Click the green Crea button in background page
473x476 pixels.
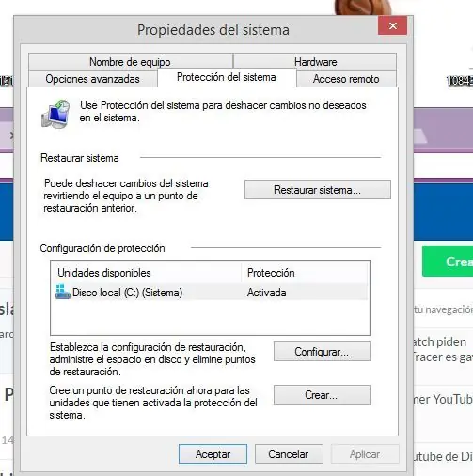coord(448,262)
